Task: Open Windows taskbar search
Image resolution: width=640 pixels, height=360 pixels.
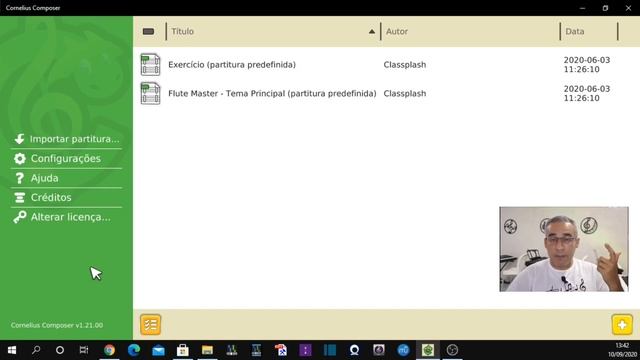Action: click(36, 350)
